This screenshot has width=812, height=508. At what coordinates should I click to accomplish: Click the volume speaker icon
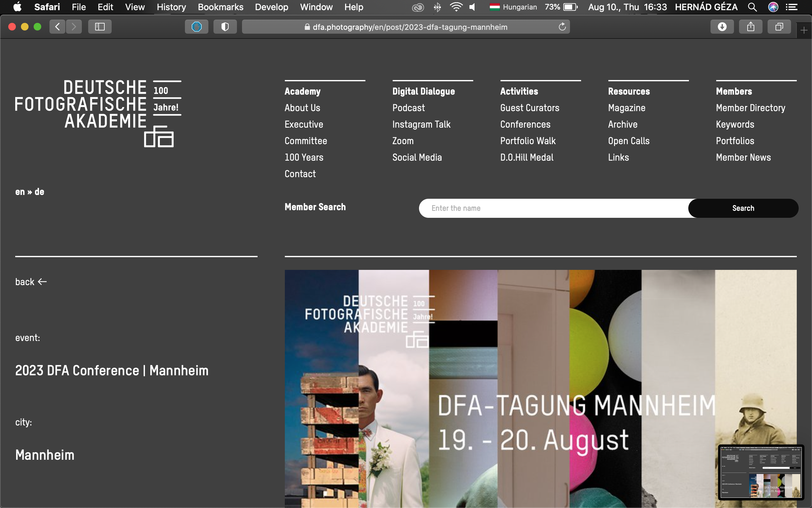tap(472, 7)
